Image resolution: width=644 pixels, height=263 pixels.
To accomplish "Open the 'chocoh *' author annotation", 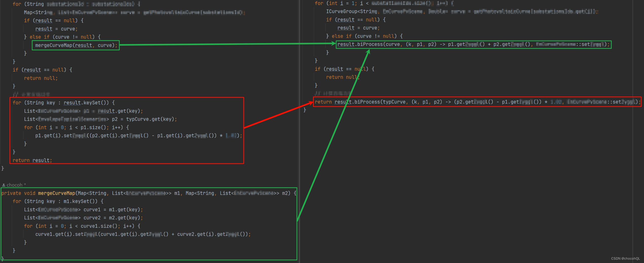I will coord(16,185).
